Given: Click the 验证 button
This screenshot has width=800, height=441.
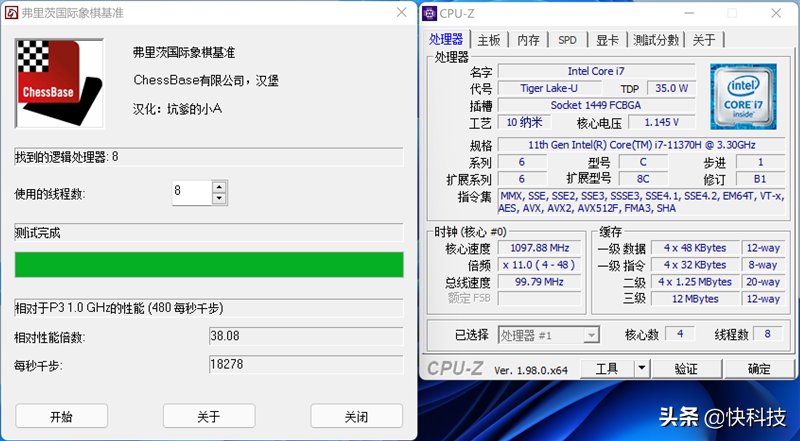Looking at the screenshot, I should [x=686, y=369].
